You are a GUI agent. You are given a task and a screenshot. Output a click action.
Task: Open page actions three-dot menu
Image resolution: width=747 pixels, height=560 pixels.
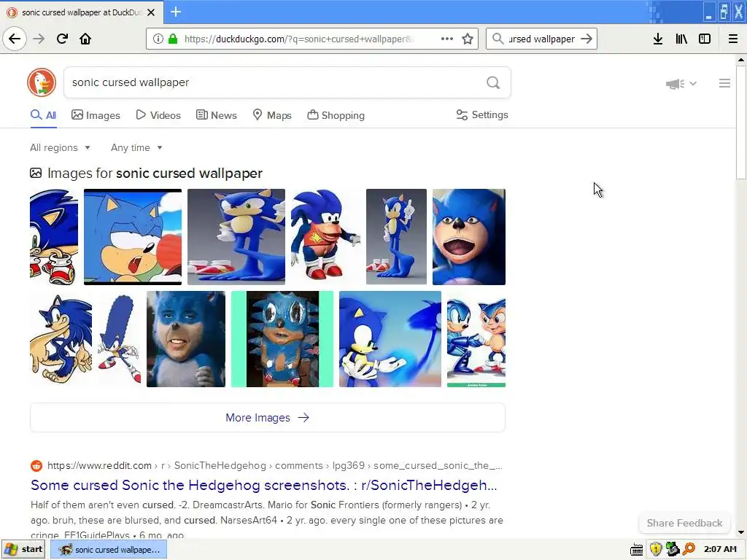pos(447,39)
